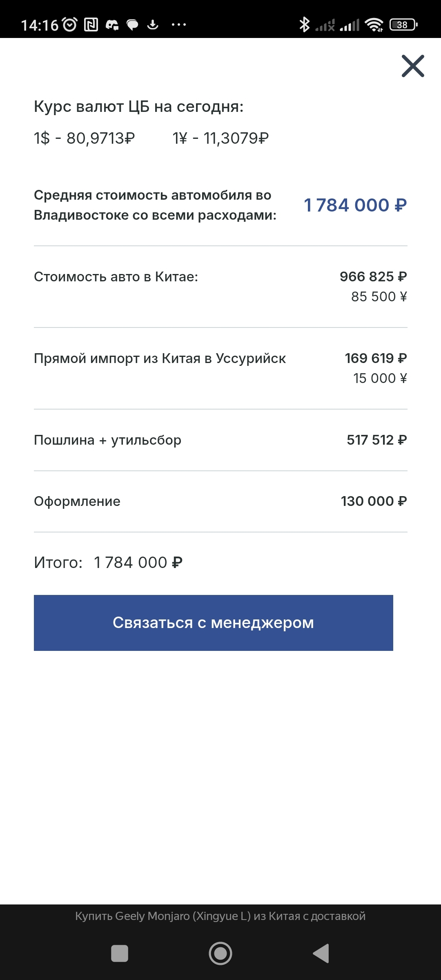Tap the Bluetooth status icon

pos(304,25)
